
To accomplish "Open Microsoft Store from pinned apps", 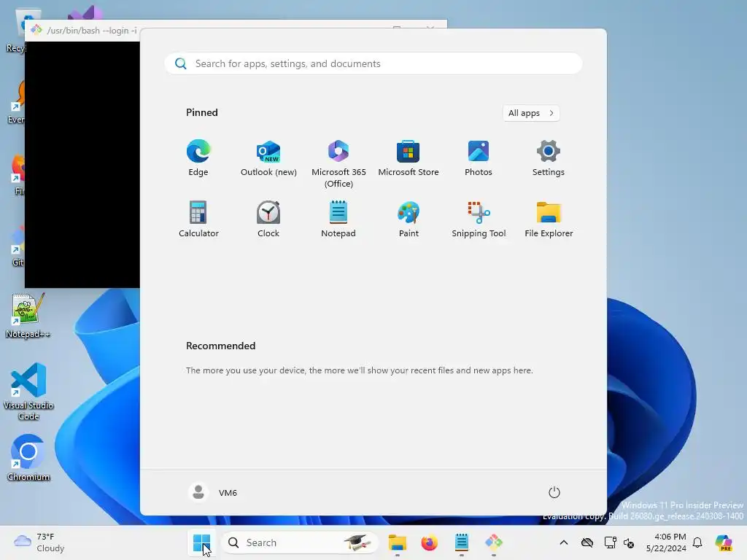I will click(x=409, y=158).
